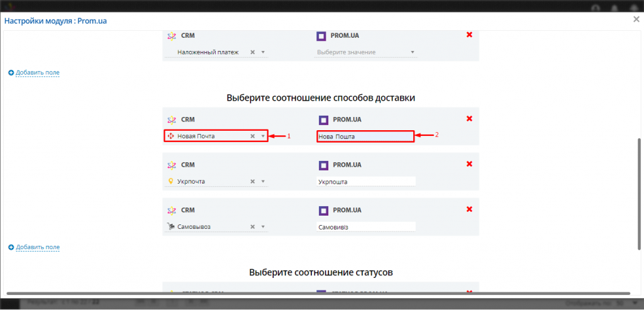Delete the Новая Почта delivery mapping row

click(469, 119)
